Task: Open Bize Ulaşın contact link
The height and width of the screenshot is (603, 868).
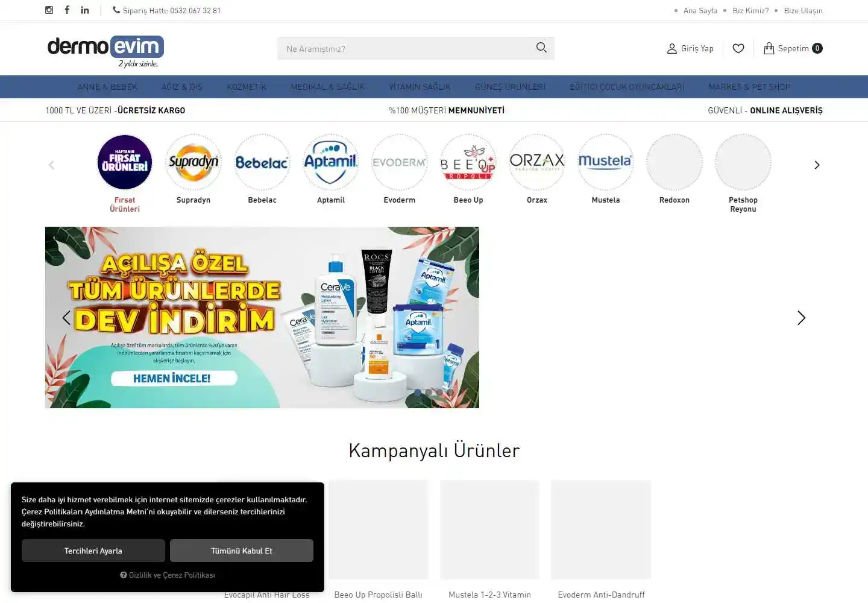Action: click(x=803, y=11)
